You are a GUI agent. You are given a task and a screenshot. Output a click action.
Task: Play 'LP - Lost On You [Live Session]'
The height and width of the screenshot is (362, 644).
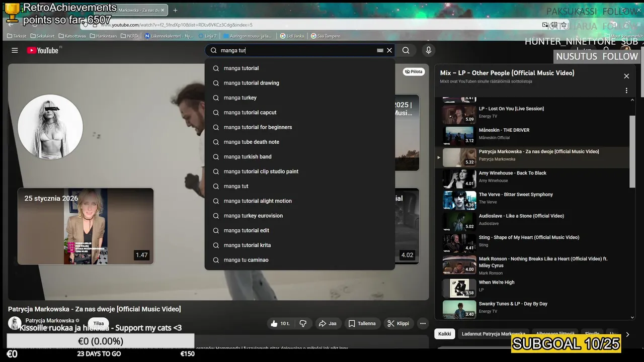[532, 114]
